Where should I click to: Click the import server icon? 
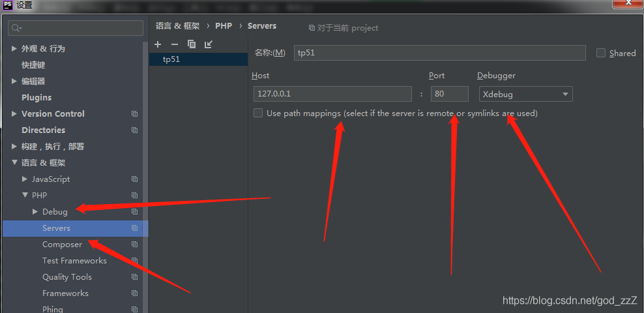click(208, 44)
